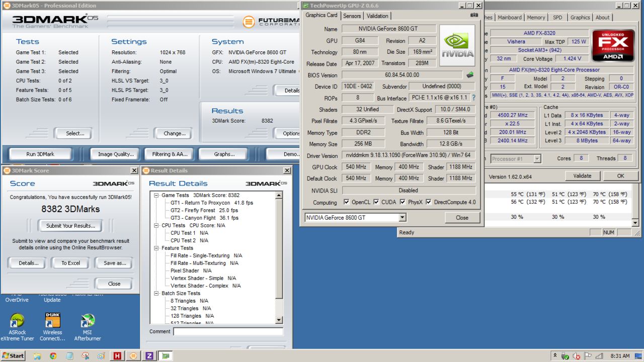Click Select tests button
Screen dimensions: 644x362
pos(75,133)
